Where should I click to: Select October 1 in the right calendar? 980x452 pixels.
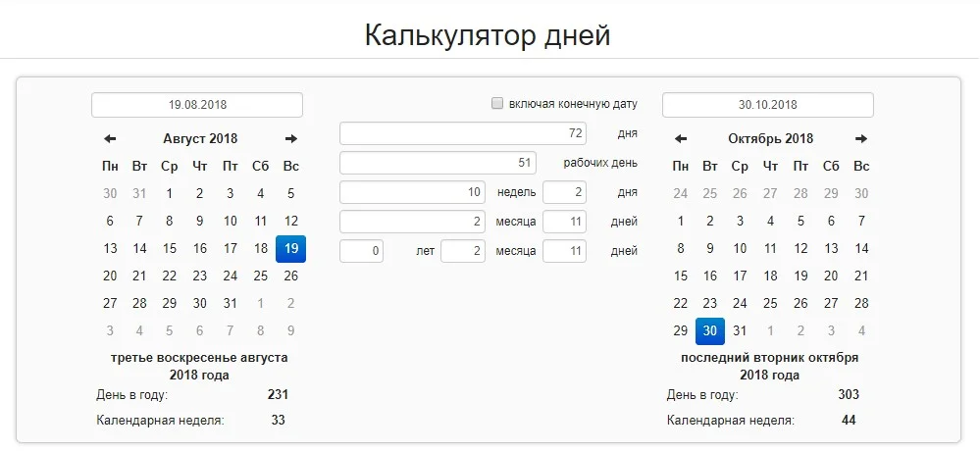(x=681, y=222)
